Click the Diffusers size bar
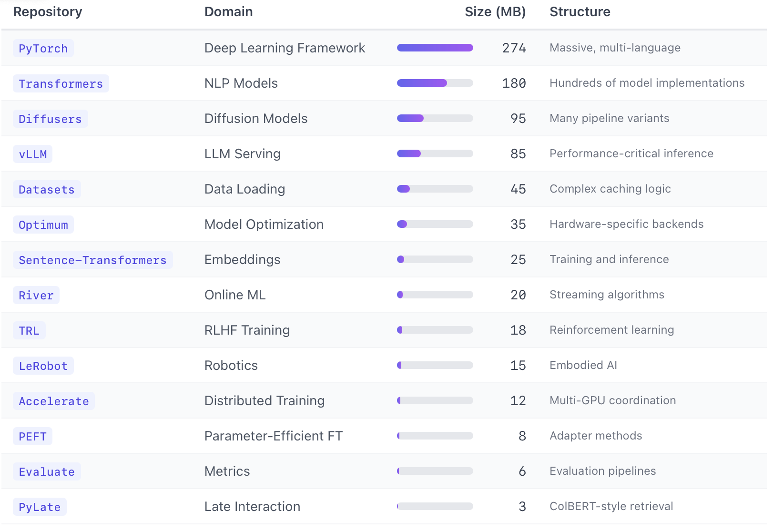This screenshot has width=773, height=532. pyautogui.click(x=435, y=118)
